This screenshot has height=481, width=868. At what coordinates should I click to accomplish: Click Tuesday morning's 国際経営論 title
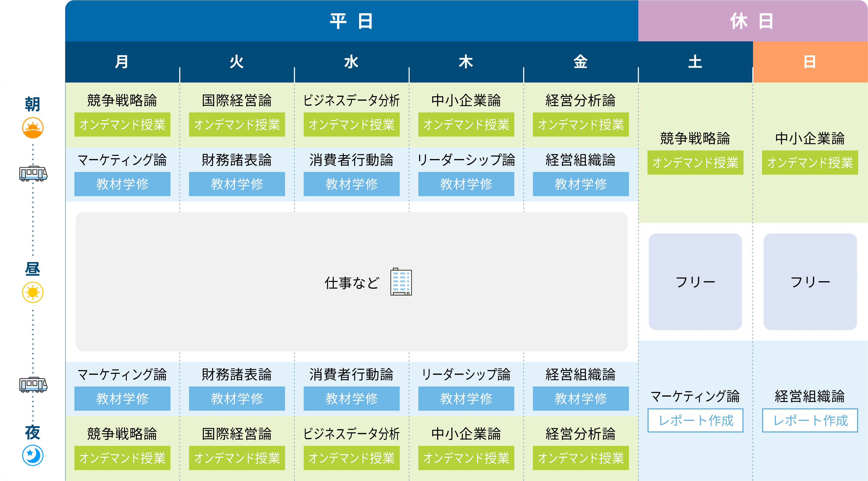pyautogui.click(x=237, y=101)
